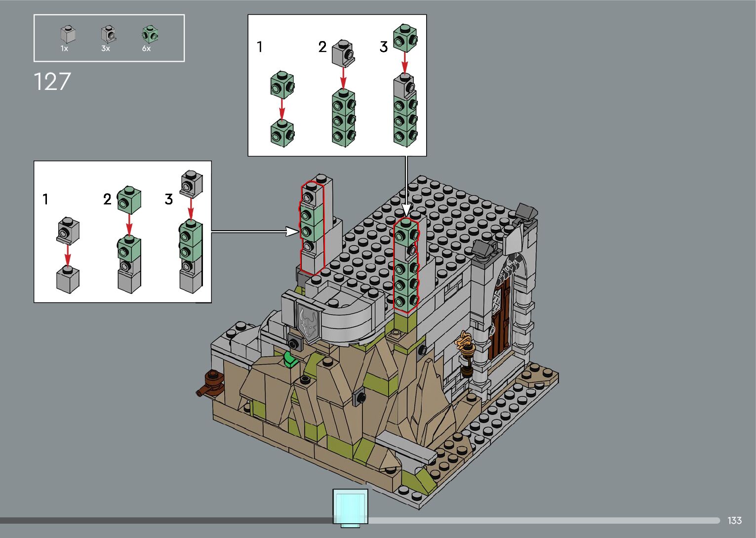Screen dimensions: 756x538
Task: Click the unfilled progress track near page 133
Action: click(543, 520)
